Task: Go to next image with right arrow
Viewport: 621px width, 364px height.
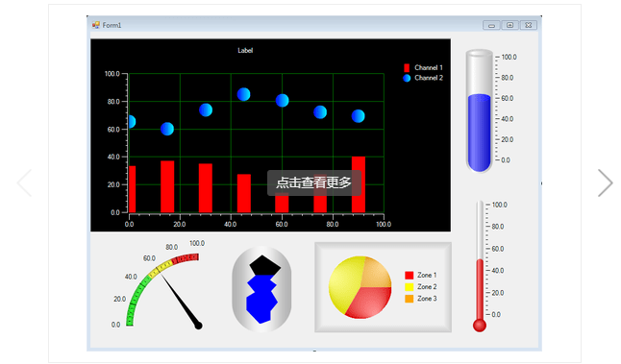Action: 606,182
